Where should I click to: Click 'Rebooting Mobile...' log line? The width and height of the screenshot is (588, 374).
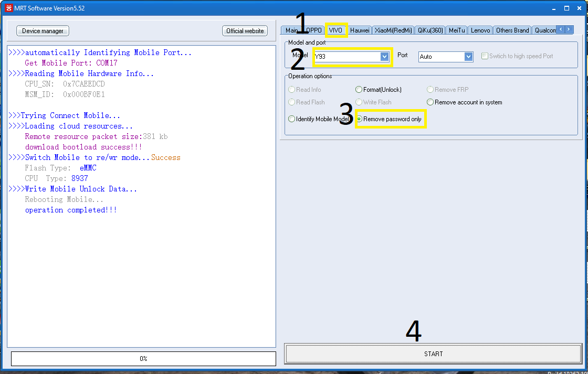tap(64, 199)
